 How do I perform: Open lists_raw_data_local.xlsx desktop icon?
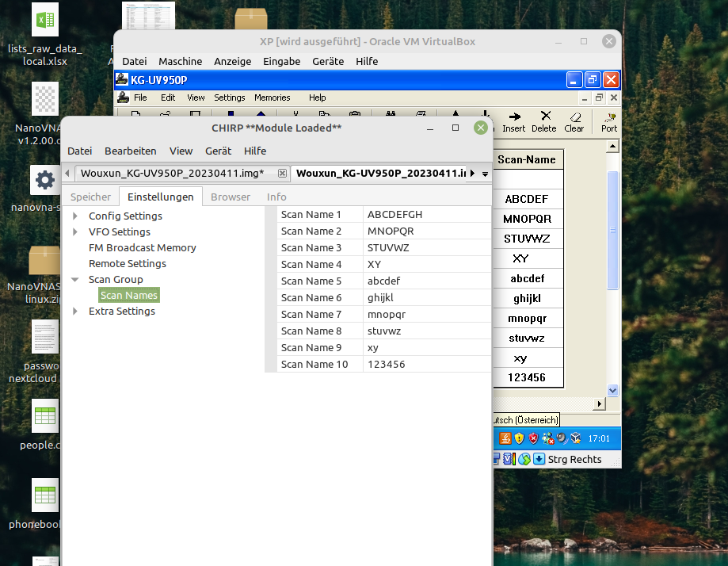click(45, 20)
